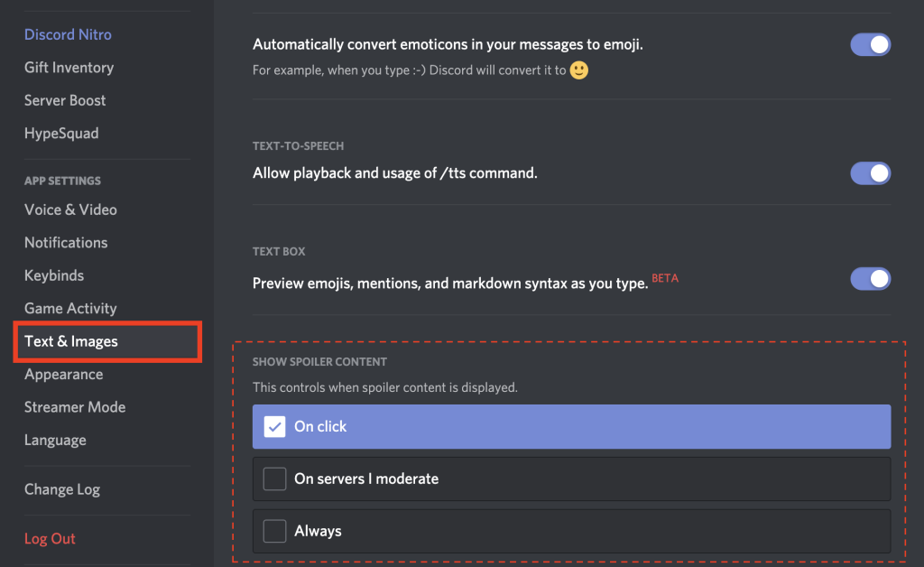This screenshot has width=924, height=567.
Task: Switch to Notifications settings
Action: (66, 243)
